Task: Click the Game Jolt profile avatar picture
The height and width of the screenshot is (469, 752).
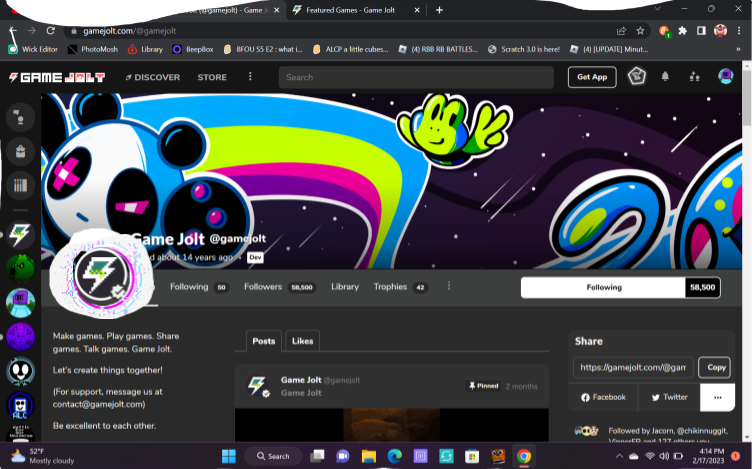Action: tap(102, 275)
